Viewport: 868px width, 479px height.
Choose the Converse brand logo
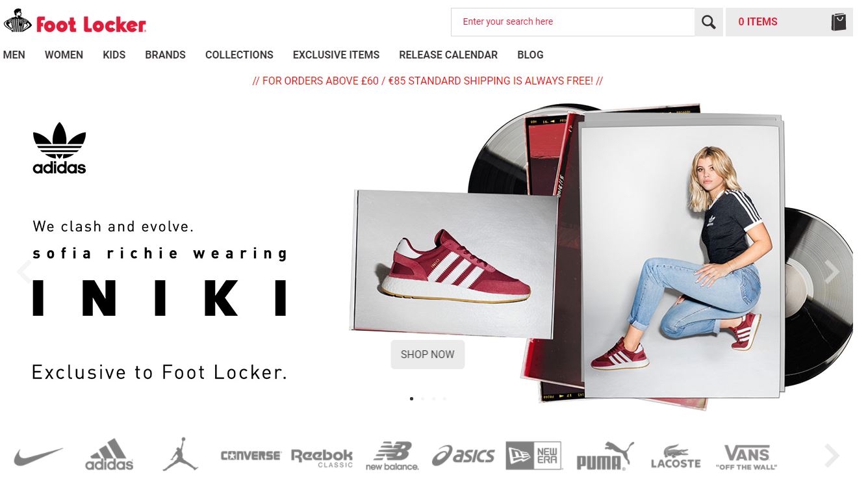pyautogui.click(x=251, y=456)
